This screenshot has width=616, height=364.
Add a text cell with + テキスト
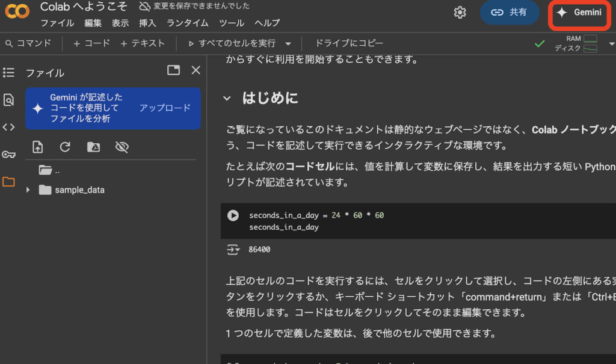pos(143,43)
